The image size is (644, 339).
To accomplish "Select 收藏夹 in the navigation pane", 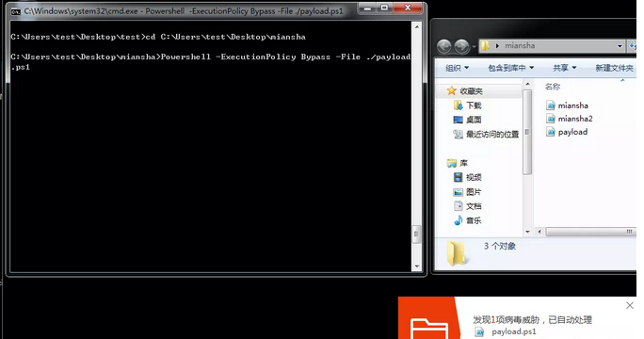I will pos(471,91).
